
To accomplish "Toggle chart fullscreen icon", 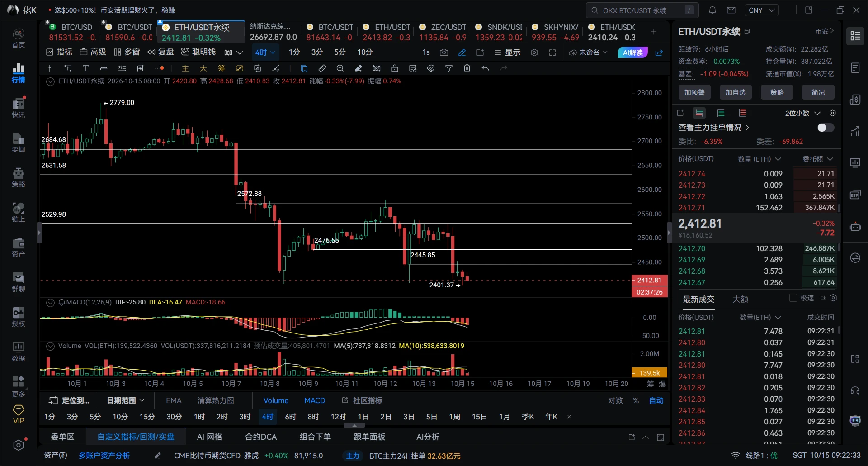I will pos(552,52).
